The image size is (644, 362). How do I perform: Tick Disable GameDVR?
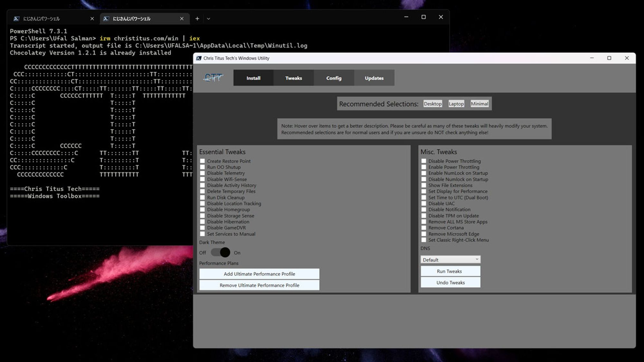[202, 228]
